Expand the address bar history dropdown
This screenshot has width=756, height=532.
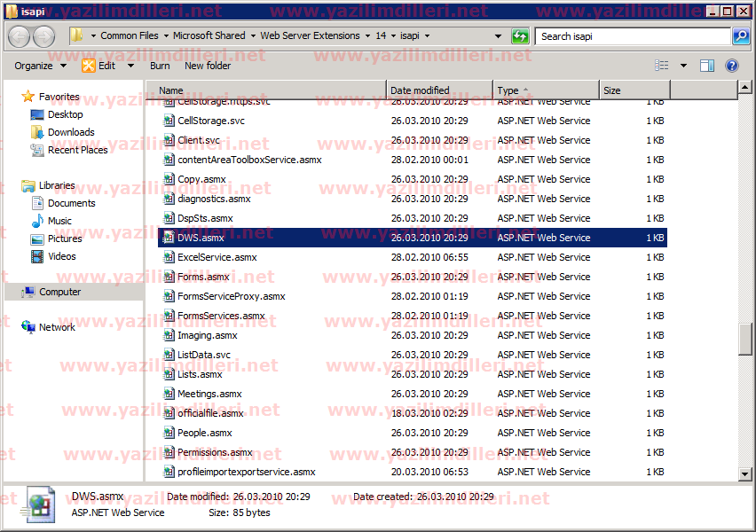498,36
